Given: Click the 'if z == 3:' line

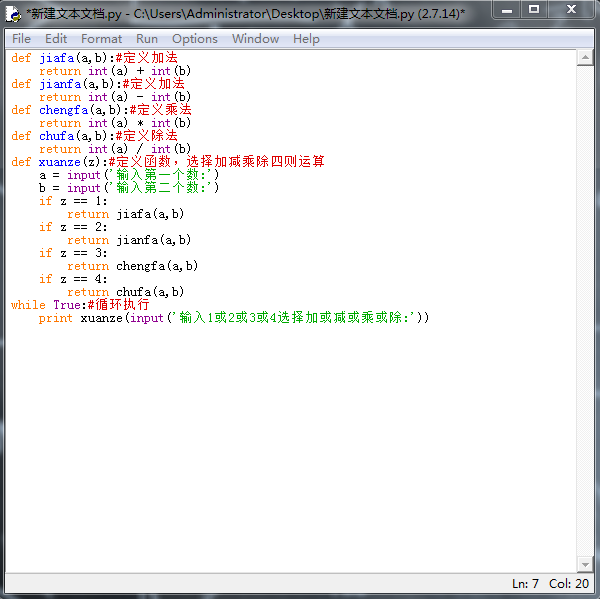Looking at the screenshot, I should 73,253.
